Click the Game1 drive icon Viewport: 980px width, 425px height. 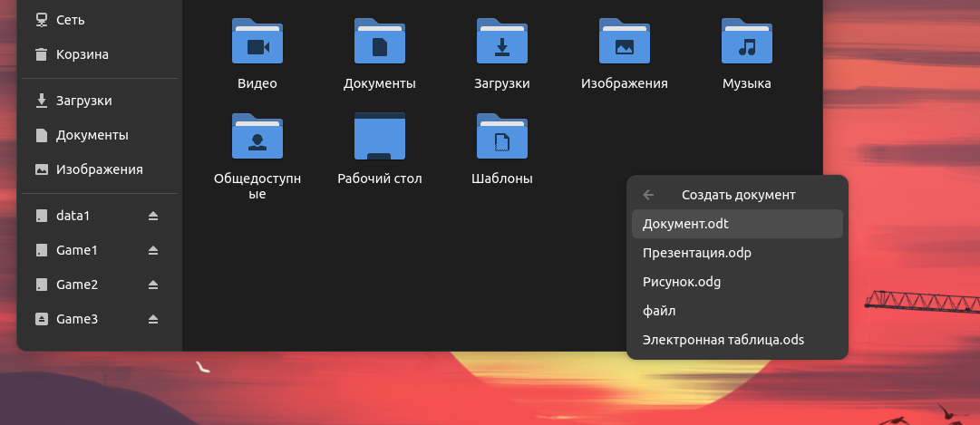(x=42, y=250)
